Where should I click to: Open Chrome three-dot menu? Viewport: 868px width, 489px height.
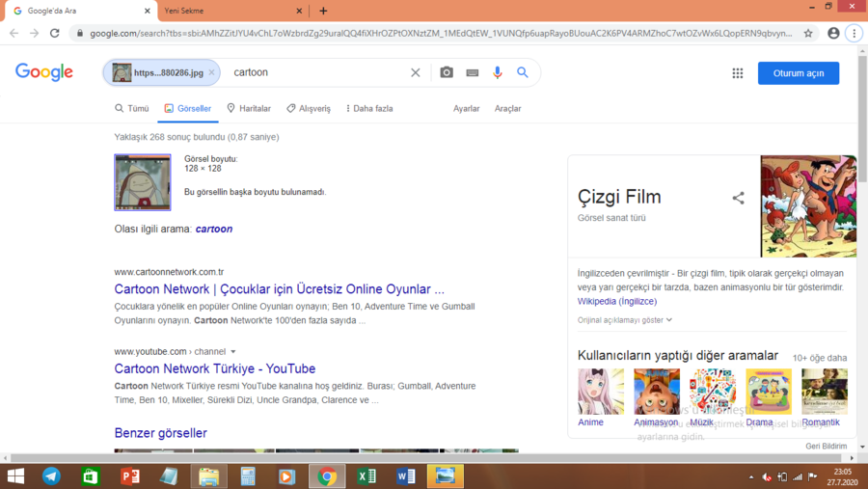(854, 33)
